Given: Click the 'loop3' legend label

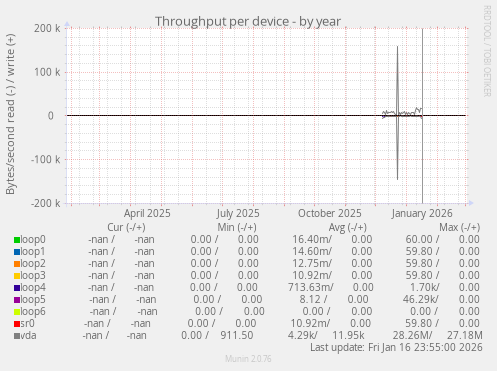Looking at the screenshot, I should [x=33, y=275].
